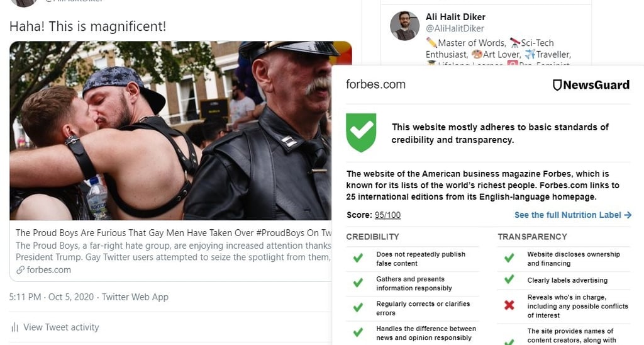Screen dimensions: 644x345
Task: Open View Tweet activity
Action: (x=61, y=327)
